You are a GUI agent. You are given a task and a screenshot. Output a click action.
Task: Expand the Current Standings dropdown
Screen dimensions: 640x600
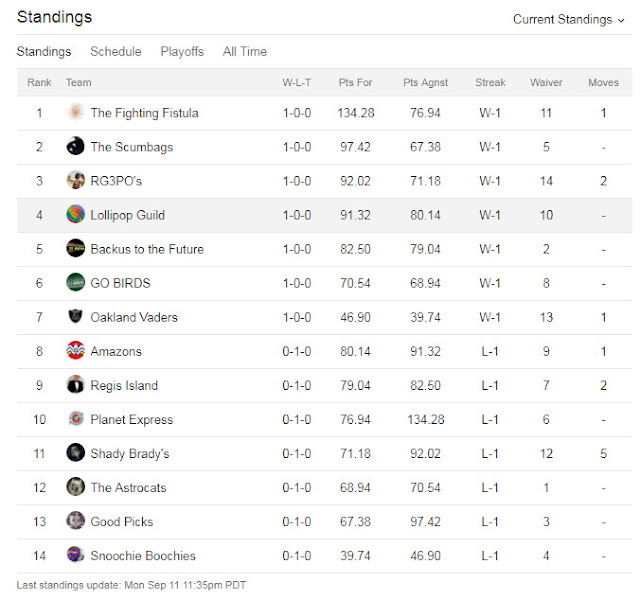[x=568, y=19]
